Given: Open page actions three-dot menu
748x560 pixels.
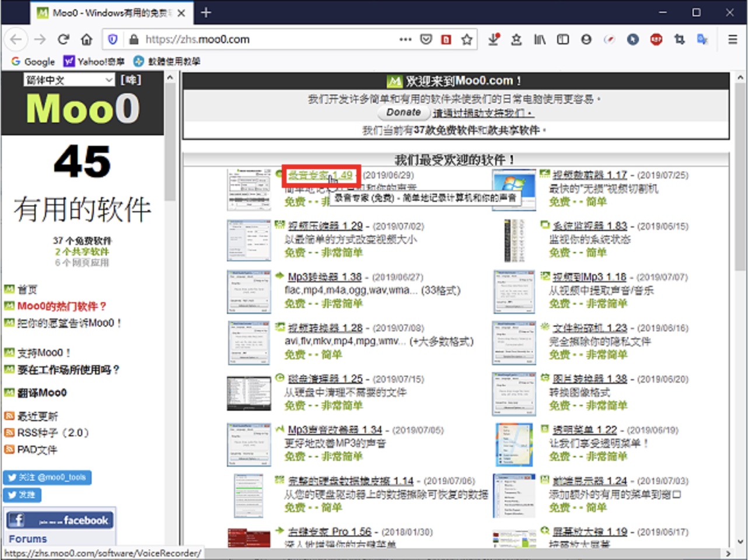Looking at the screenshot, I should pos(405,39).
